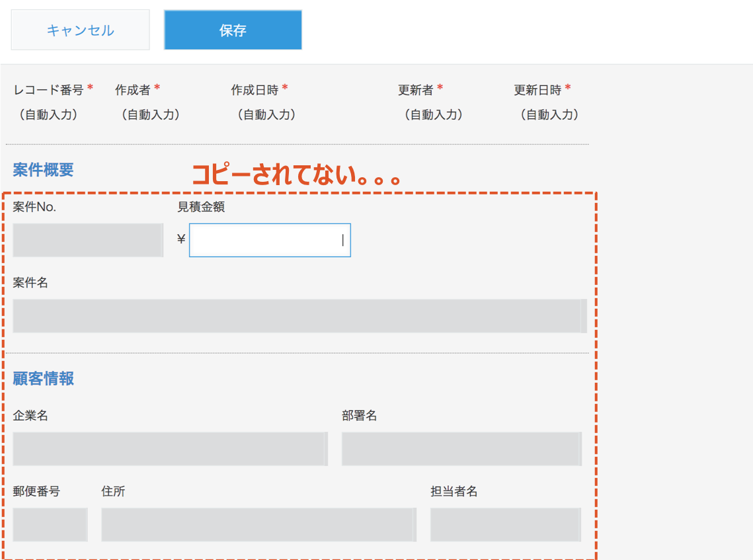This screenshot has height=560, width=753.
Task: Click the 作成者 field label
Action: click(x=133, y=90)
